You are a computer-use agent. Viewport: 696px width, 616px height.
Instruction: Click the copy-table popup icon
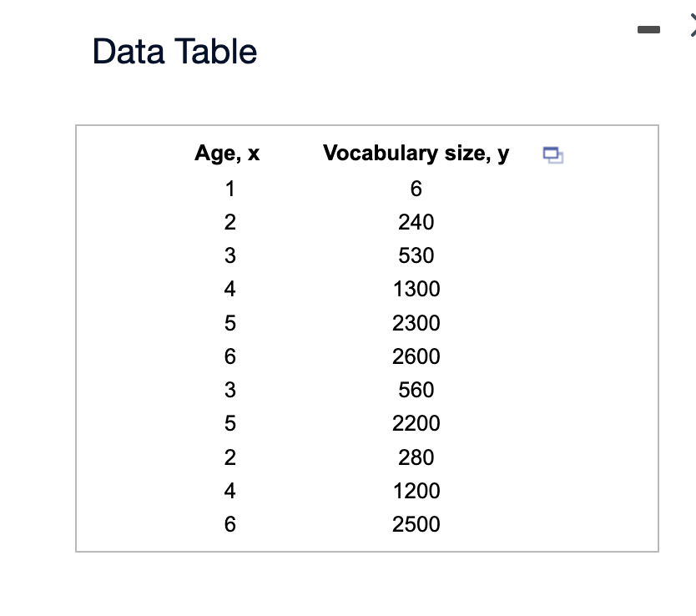pos(553,155)
